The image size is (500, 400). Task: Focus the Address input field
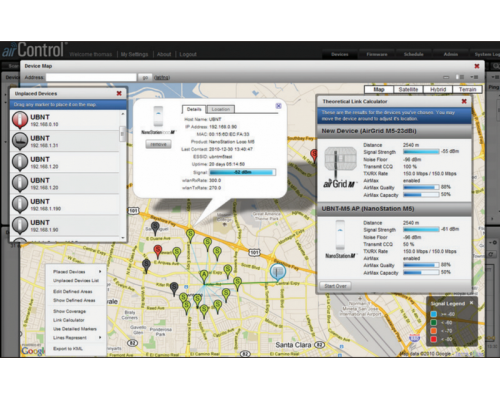tap(91, 77)
